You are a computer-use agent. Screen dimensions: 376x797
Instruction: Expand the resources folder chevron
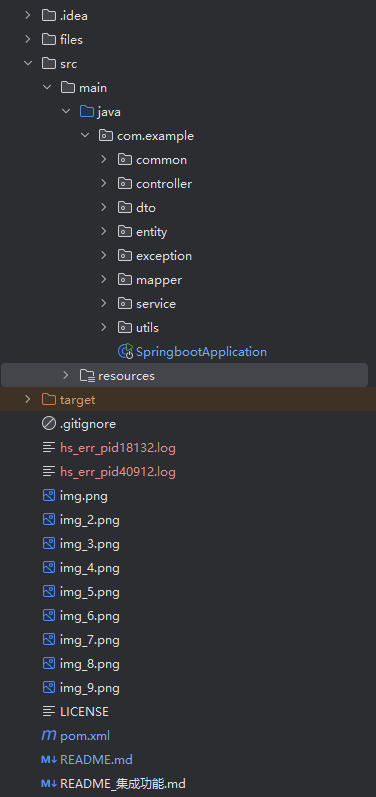[66, 376]
